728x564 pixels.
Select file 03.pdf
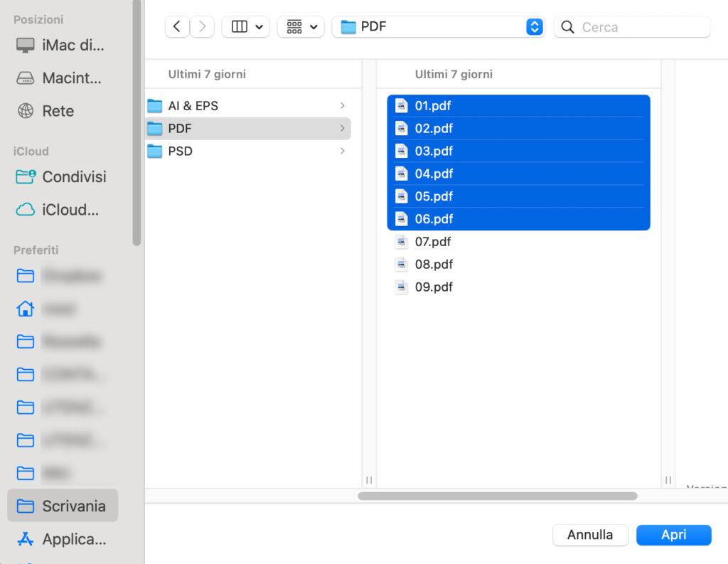click(x=518, y=151)
